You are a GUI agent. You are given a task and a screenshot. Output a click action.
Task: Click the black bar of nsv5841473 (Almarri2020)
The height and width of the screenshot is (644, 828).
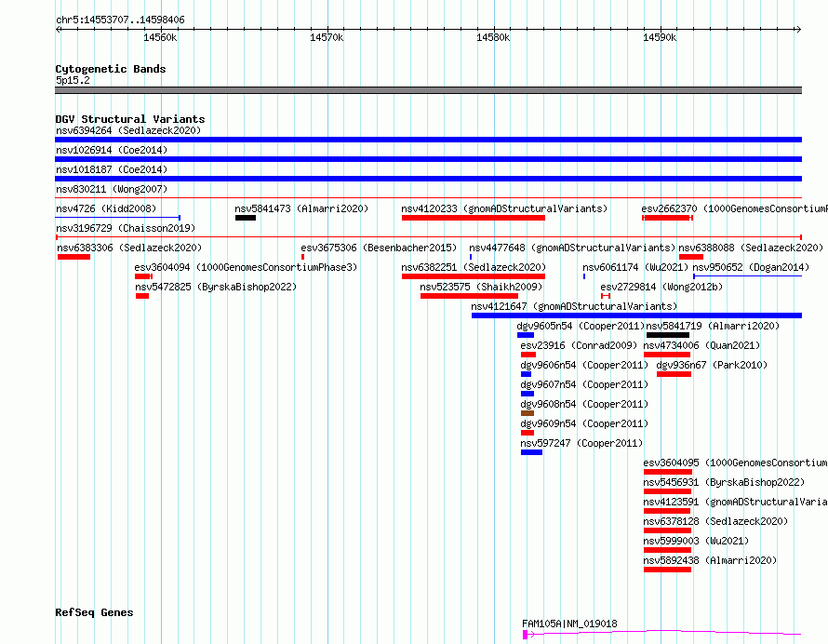[246, 218]
